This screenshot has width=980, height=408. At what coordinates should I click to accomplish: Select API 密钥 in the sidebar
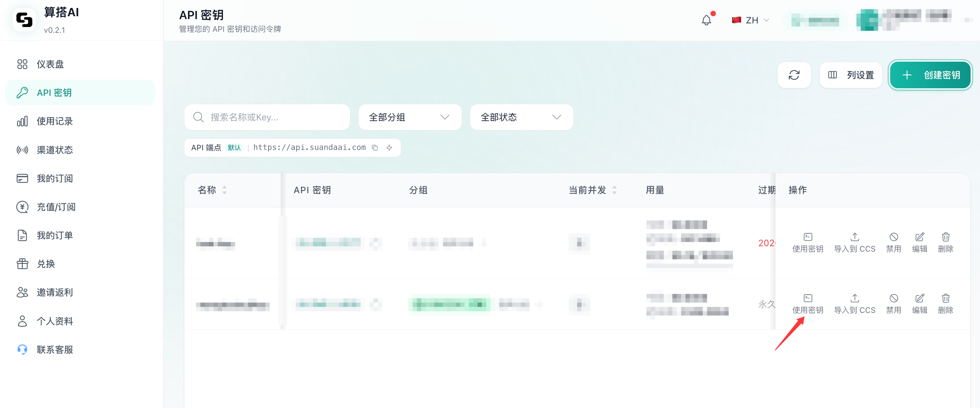coord(80,93)
